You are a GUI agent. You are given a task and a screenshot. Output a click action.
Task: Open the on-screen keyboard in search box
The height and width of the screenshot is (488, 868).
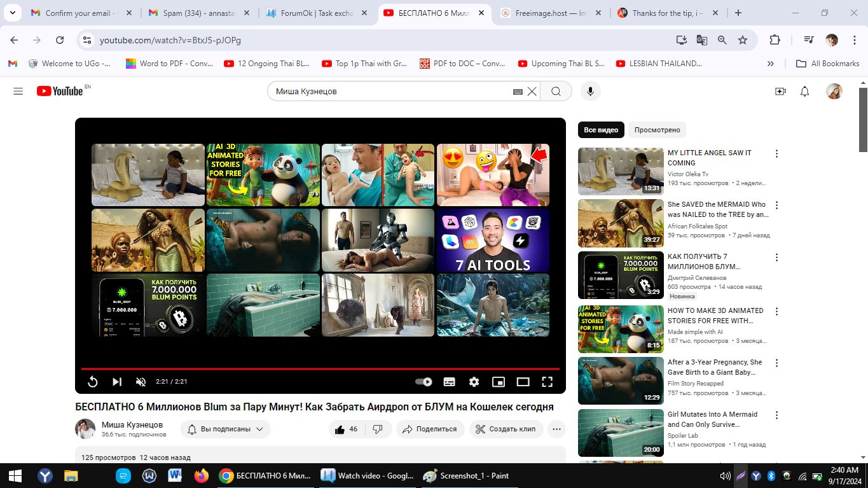click(518, 92)
